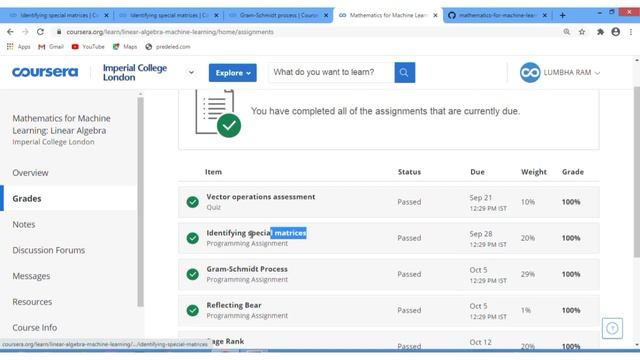Switch to the Gram-Schmidt process tab
The image size is (640, 360).
click(278, 15)
